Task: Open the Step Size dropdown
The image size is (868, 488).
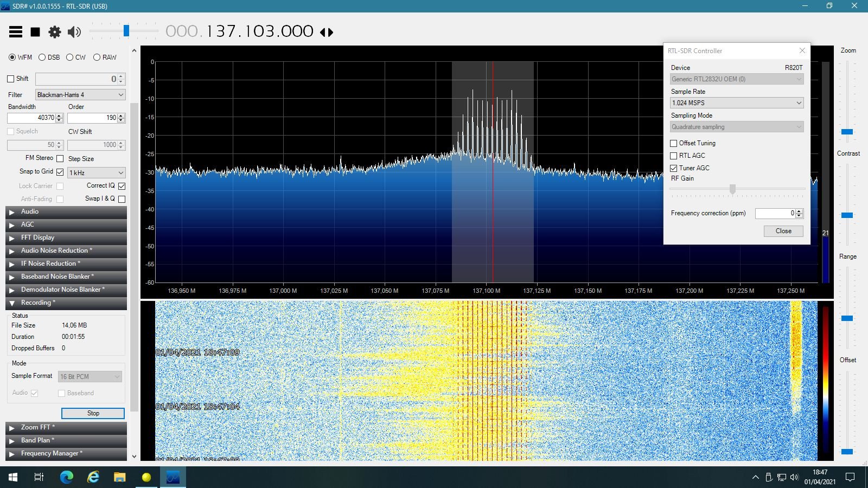Action: point(97,172)
